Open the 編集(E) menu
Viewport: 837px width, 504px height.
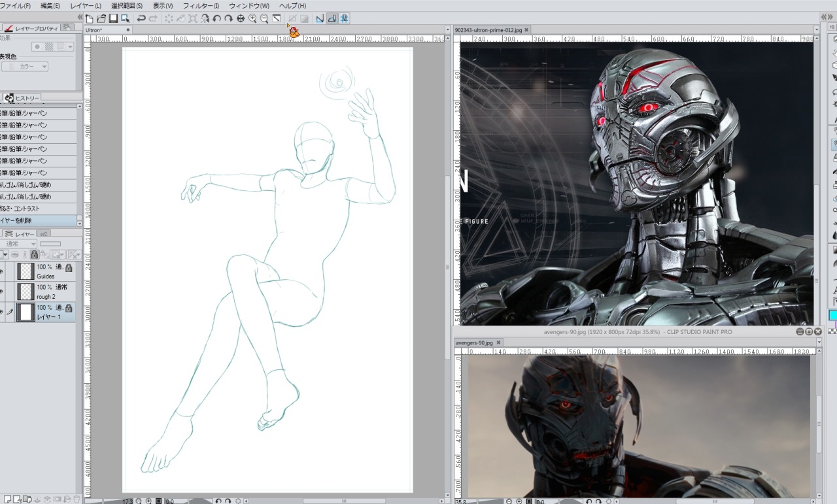point(50,5)
